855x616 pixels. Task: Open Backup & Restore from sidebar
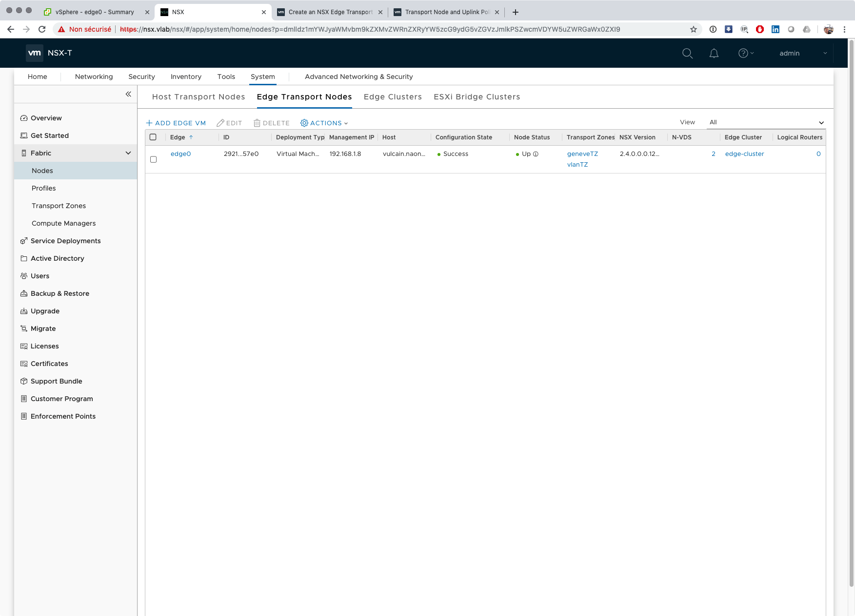click(60, 293)
